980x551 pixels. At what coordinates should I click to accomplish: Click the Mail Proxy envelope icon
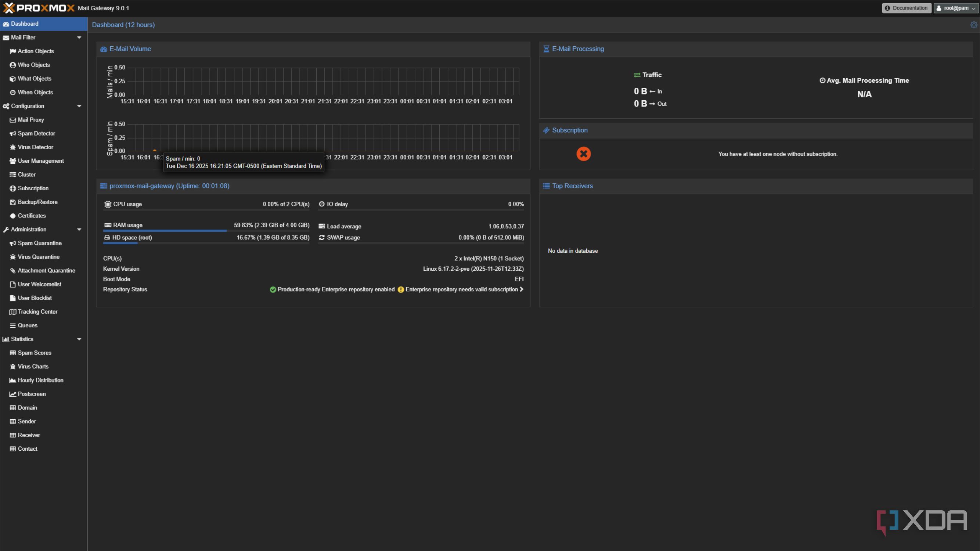[12, 119]
